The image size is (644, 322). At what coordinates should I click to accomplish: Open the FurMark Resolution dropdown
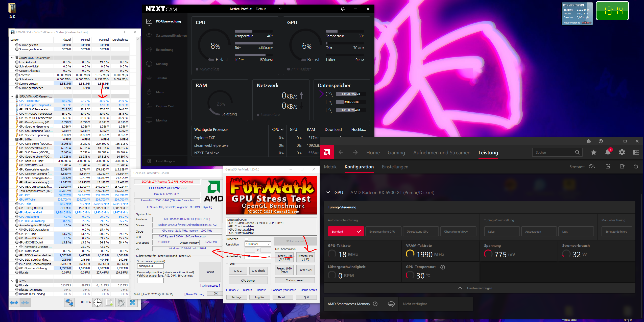pyautogui.click(x=258, y=244)
